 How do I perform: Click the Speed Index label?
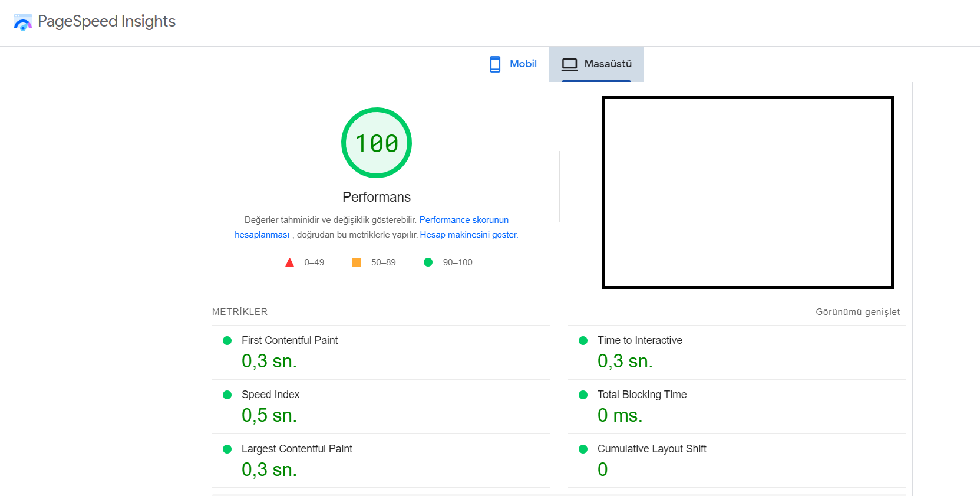pyautogui.click(x=270, y=395)
